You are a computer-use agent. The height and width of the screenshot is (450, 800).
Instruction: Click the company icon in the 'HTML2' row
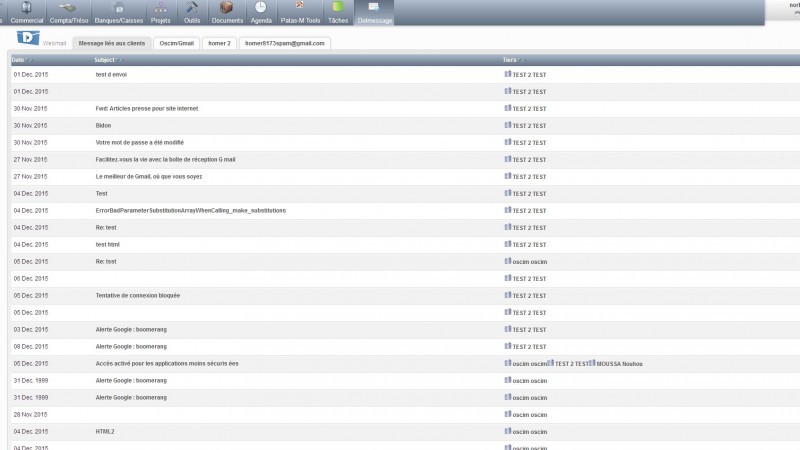[x=508, y=431]
